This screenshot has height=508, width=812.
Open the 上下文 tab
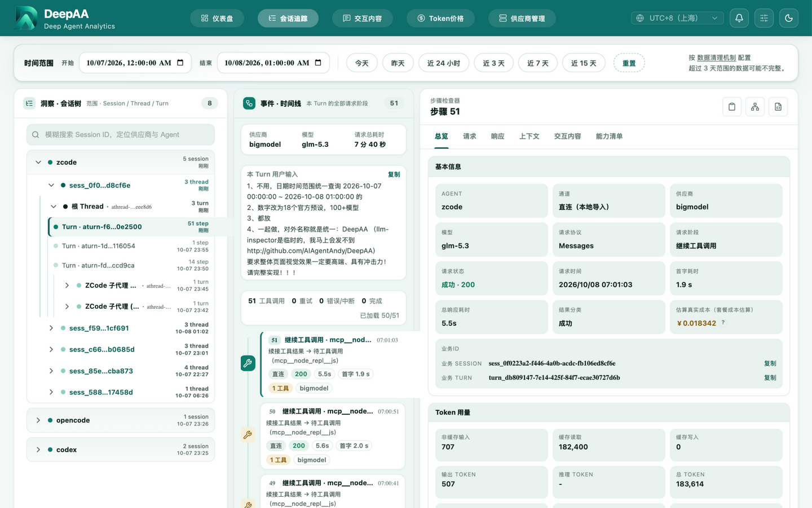coord(529,136)
